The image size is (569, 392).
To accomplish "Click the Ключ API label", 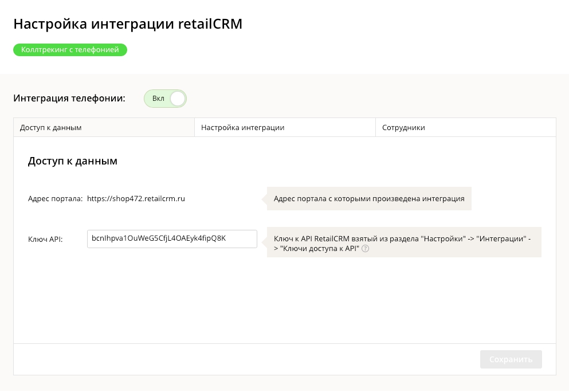I will tap(45, 239).
